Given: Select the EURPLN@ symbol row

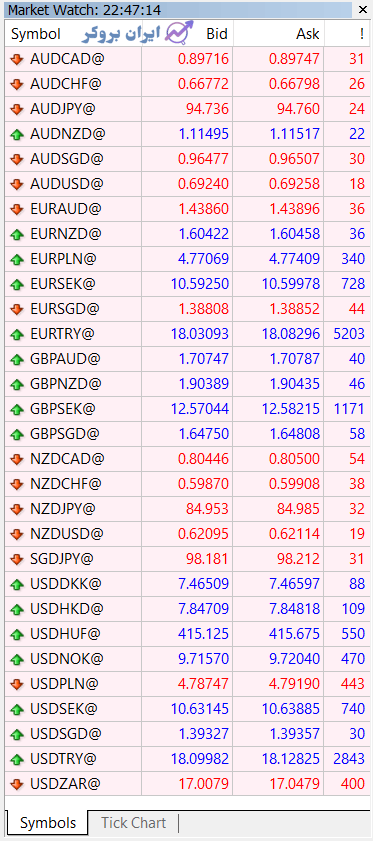Looking at the screenshot, I should (186, 260).
